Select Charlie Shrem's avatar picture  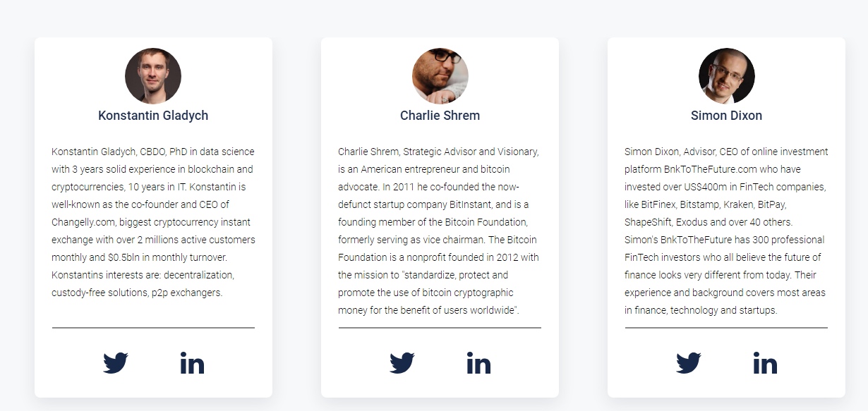point(440,76)
